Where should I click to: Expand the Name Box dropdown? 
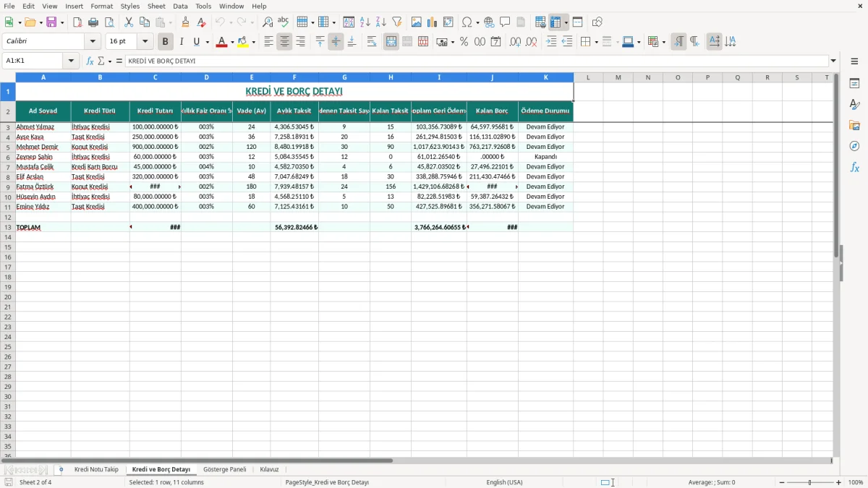(x=71, y=61)
